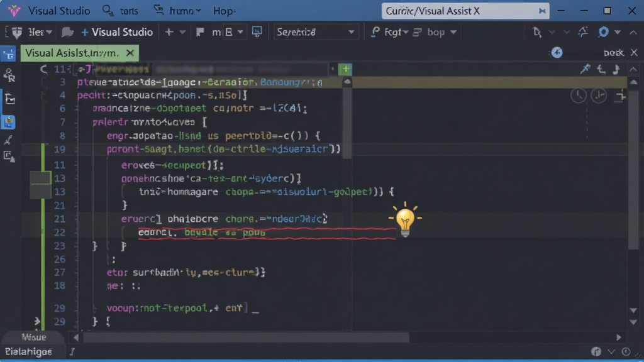
Task: Collapse the code block at line 3
Action: pyautogui.click(x=44, y=82)
